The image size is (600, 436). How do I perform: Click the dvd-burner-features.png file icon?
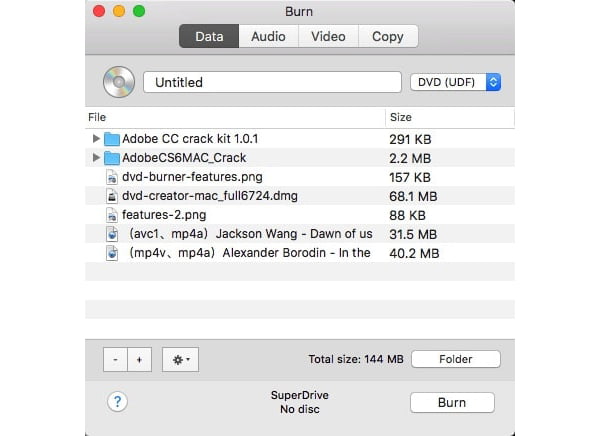[112, 177]
